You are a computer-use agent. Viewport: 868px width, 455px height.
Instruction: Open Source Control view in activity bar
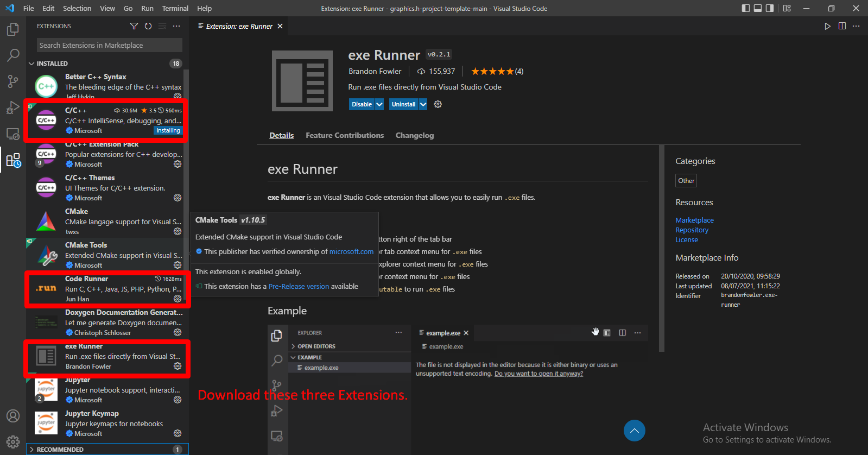13,81
